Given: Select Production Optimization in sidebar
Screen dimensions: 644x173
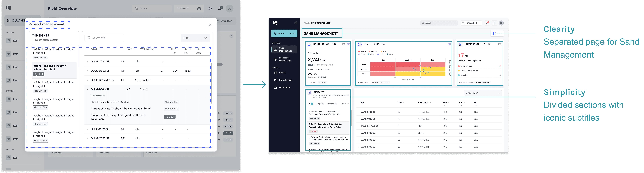Looking at the screenshot, I should pyautogui.click(x=285, y=59).
